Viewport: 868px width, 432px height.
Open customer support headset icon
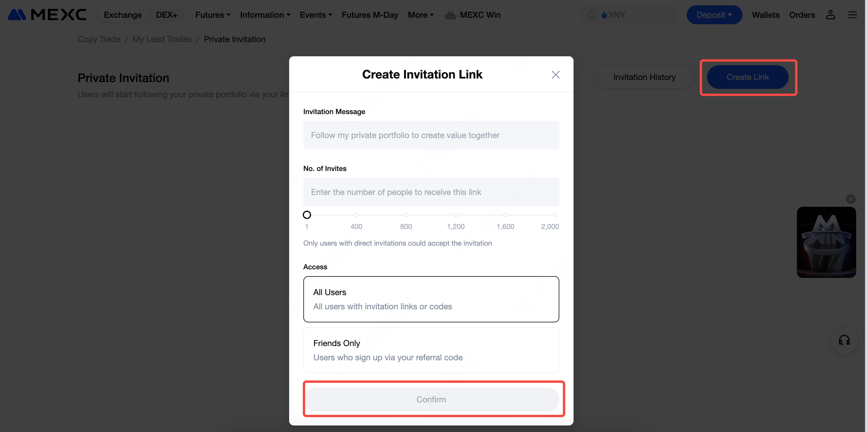click(844, 340)
